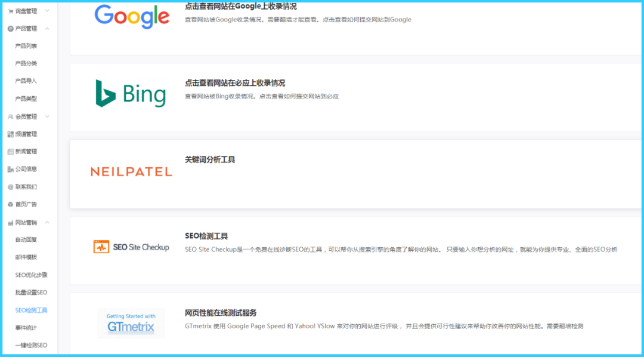The image size is (644, 357).
Task: Click the @ icon beside 联系我们
Action: (11, 187)
